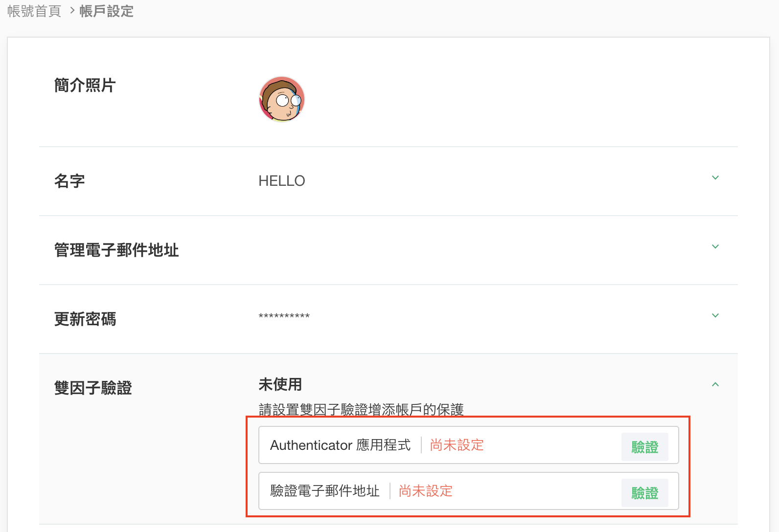The image size is (779, 532).
Task: Click the 未使用 status heading
Action: 280,385
